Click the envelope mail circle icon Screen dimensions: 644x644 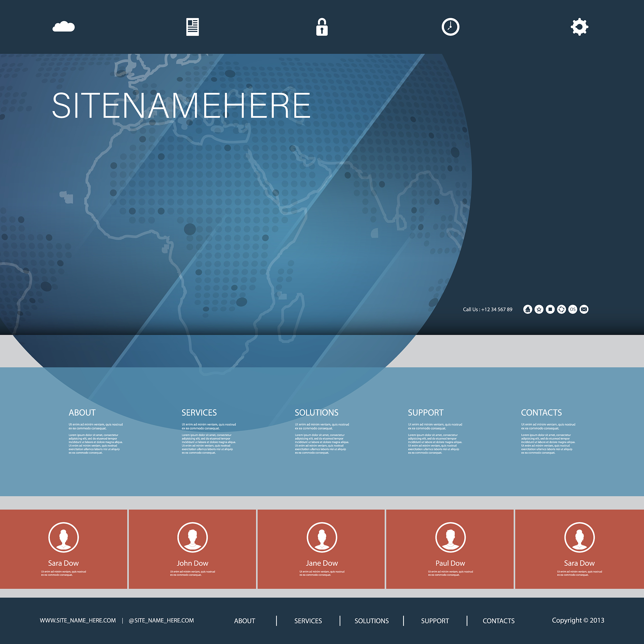point(584,309)
